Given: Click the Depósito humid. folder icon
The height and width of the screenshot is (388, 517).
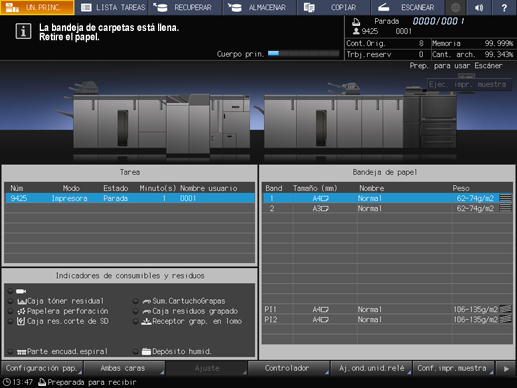Looking at the screenshot, I should [146, 351].
